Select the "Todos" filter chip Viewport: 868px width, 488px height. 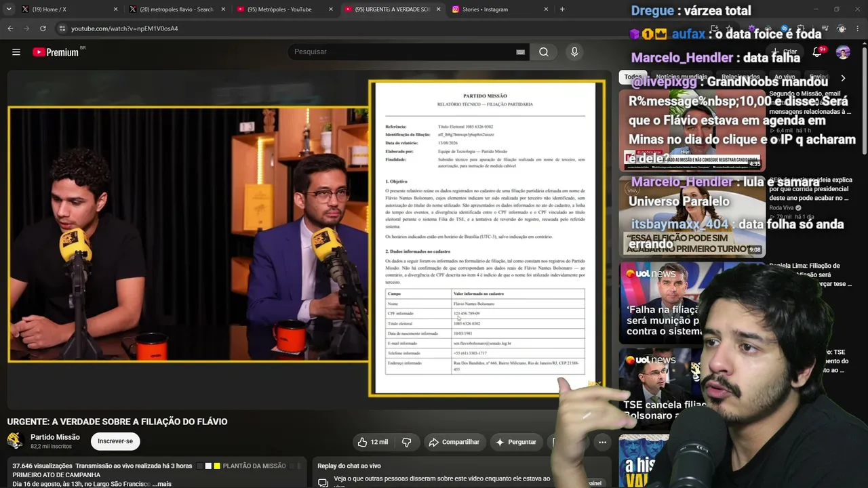pos(633,77)
